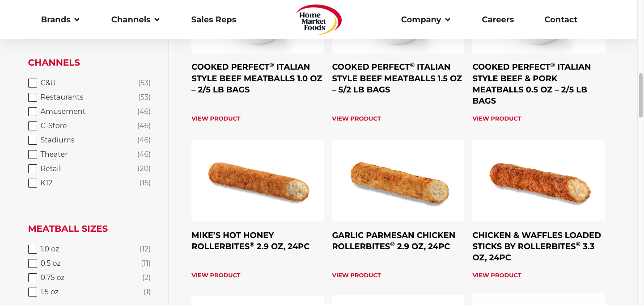Check the C&U channel filter
Screen dimensions: 644x305
coord(33,83)
